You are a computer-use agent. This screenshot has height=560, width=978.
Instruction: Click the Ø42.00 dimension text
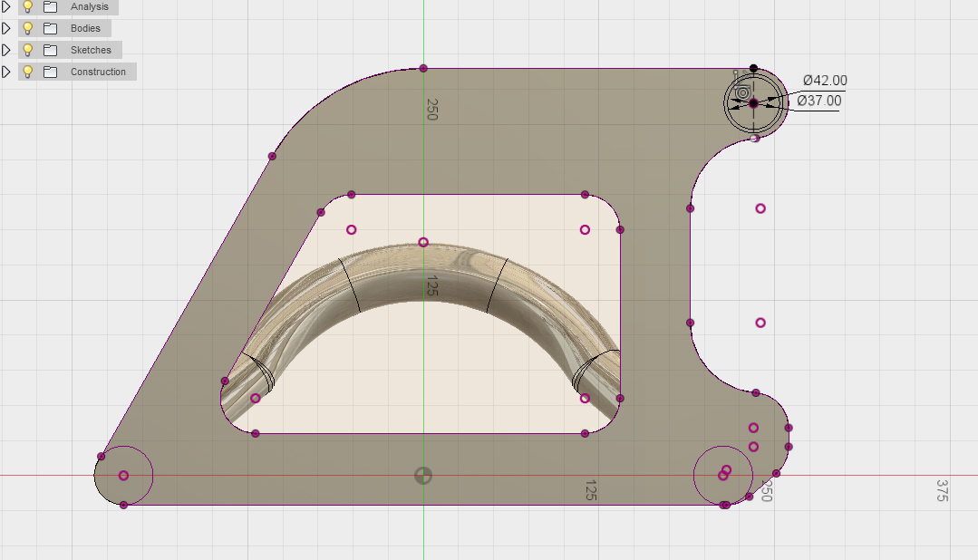coord(825,81)
